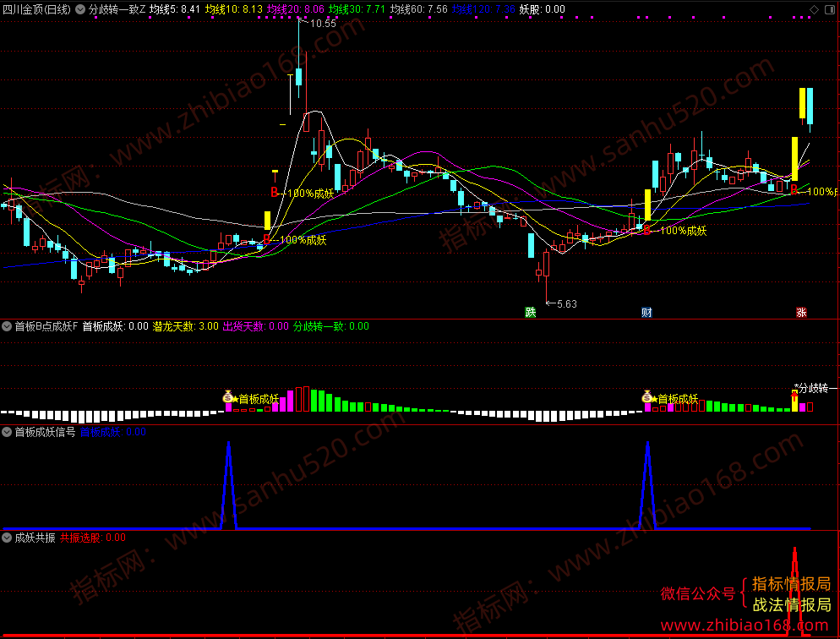The width and height of the screenshot is (840, 639).
Task: Click the 战法情报局 label
Action: [791, 605]
